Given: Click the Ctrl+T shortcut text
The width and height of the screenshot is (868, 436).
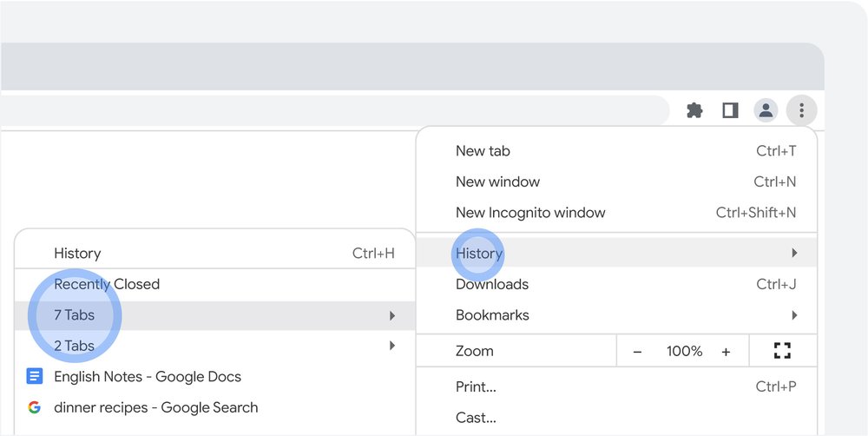Looking at the screenshot, I should (776, 150).
